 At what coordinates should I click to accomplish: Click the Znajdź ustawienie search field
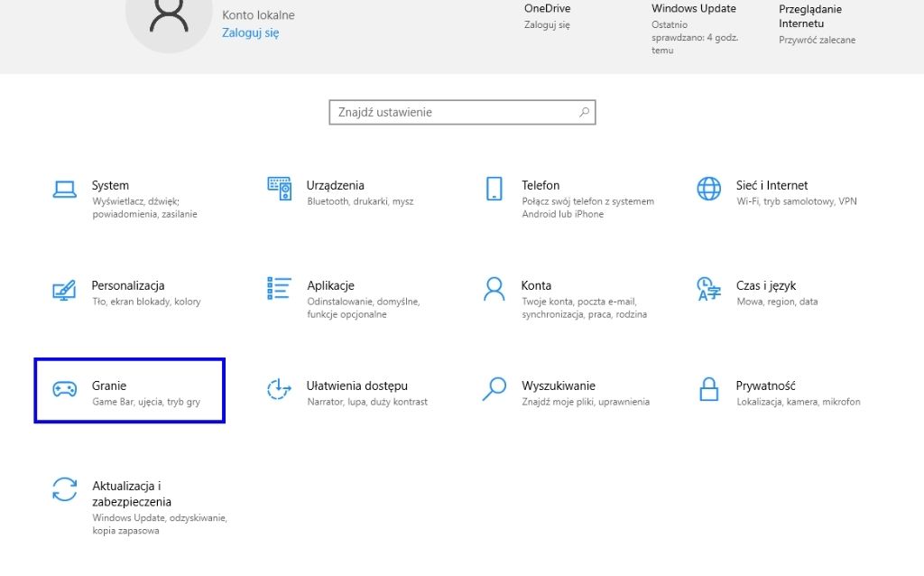(x=451, y=113)
